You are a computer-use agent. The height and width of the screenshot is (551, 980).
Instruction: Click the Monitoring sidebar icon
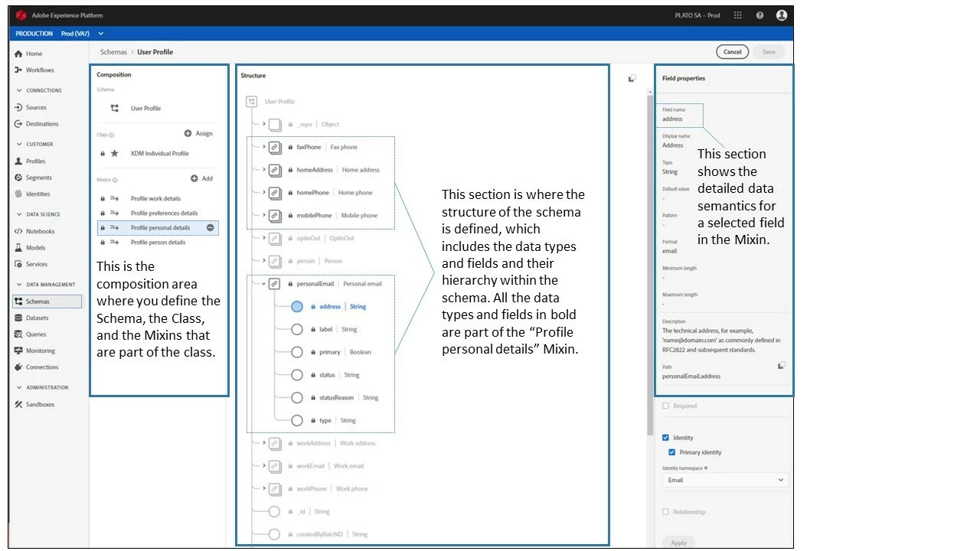(x=18, y=350)
